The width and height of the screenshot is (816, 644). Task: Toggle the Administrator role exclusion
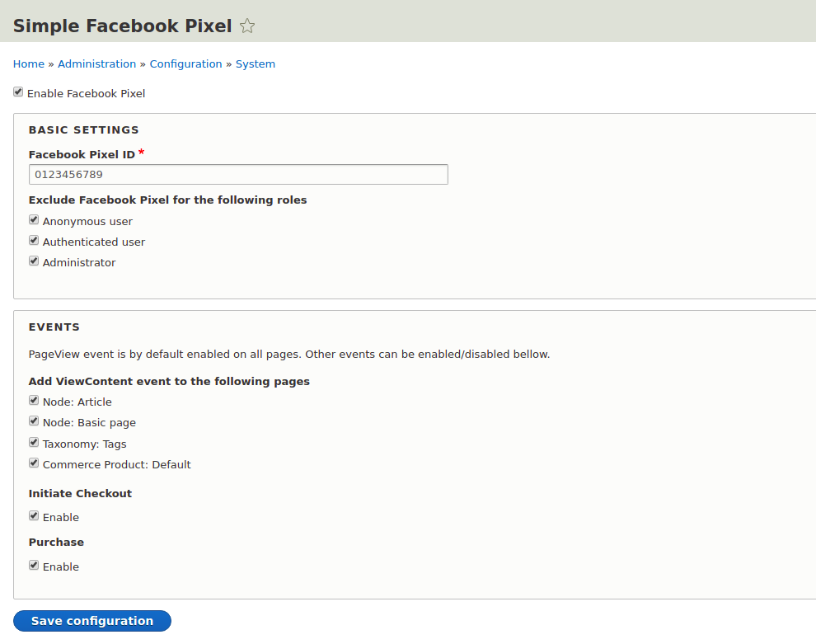click(x=34, y=261)
